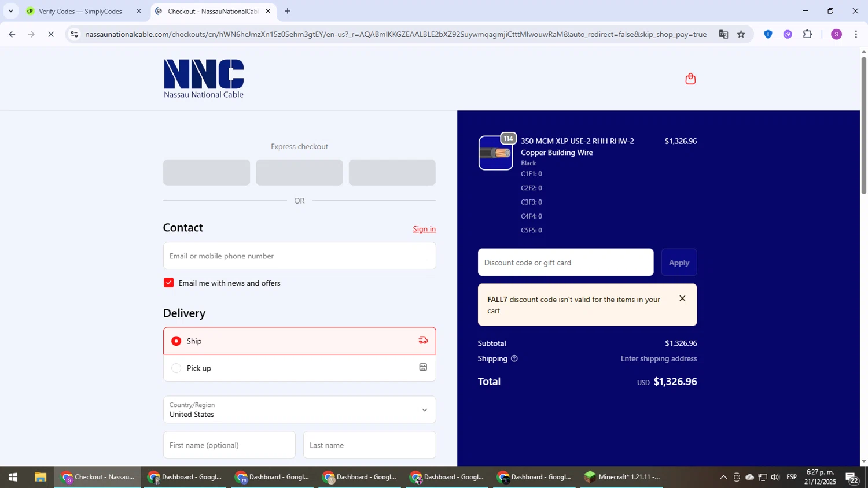868x488 pixels.
Task: Uncheck Email me with news and offers
Action: pos(168,283)
